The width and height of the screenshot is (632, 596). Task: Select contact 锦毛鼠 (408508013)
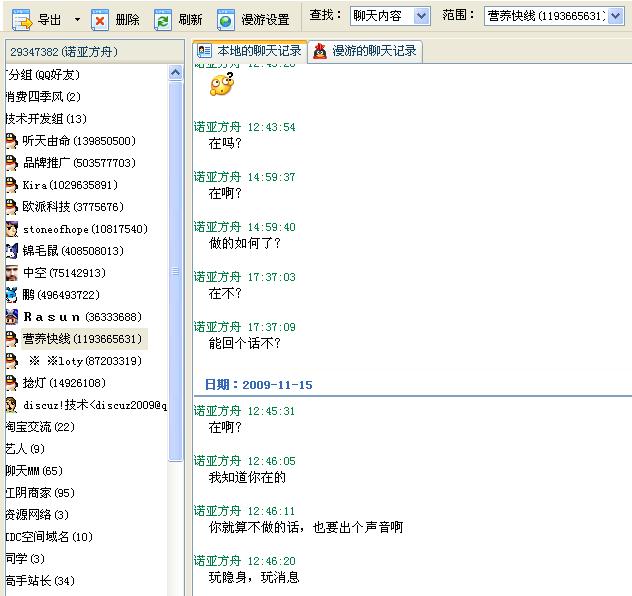pos(73,251)
